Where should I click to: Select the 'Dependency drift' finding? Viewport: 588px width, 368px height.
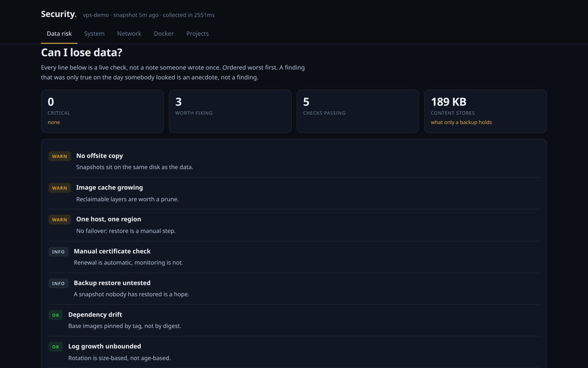[x=294, y=320]
